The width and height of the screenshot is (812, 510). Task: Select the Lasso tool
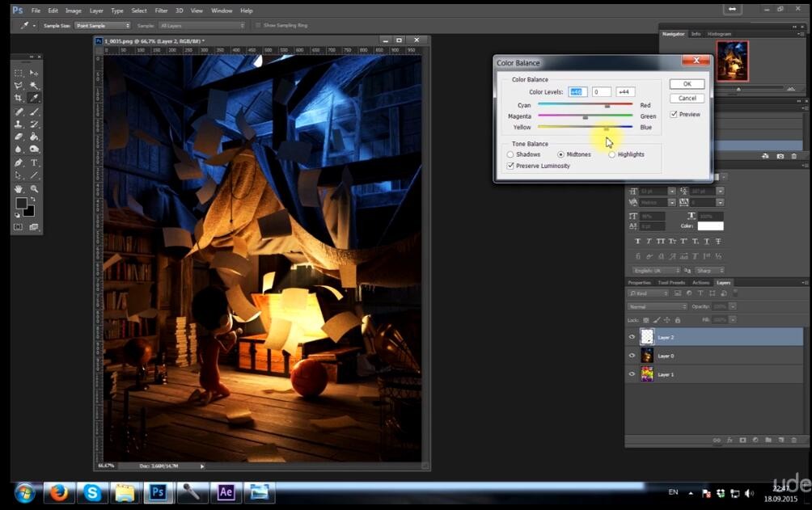[19, 86]
